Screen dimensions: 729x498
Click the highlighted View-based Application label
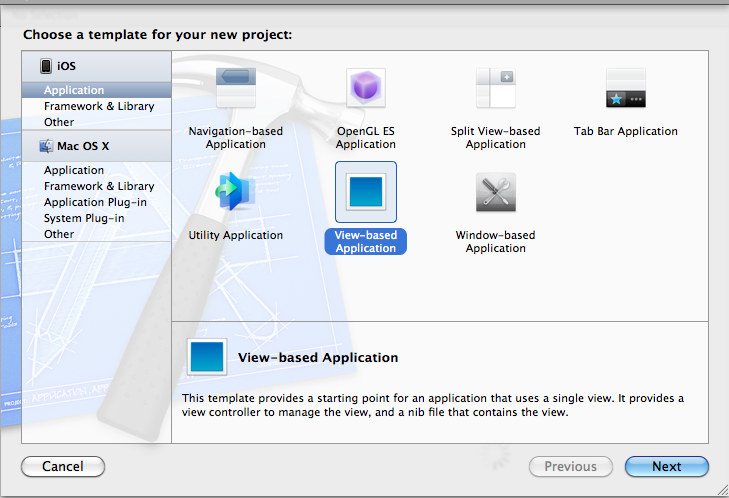pos(366,241)
